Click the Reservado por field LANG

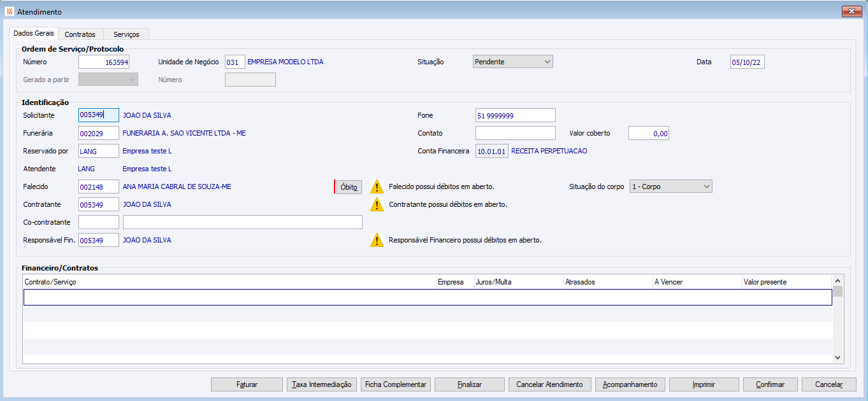pyautogui.click(x=99, y=151)
